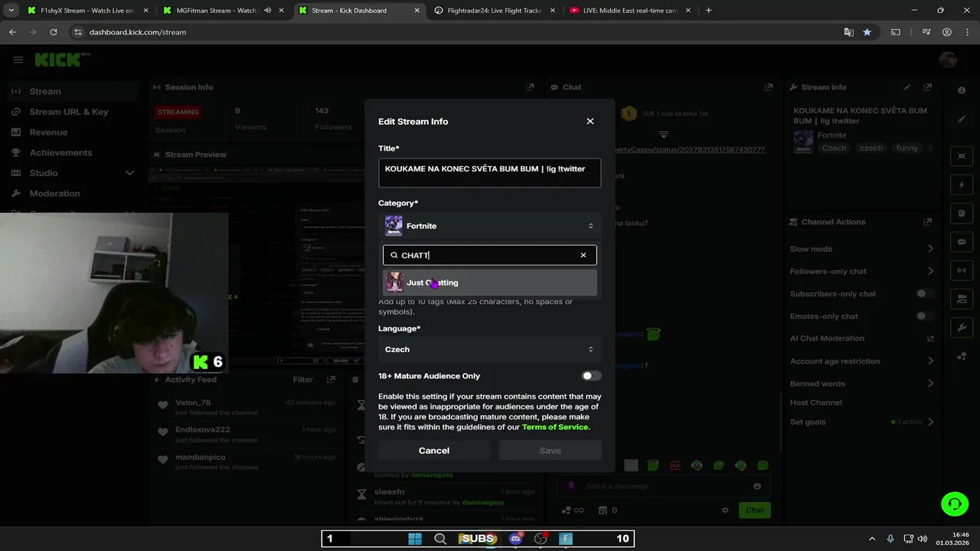
Task: Pop out the Activity Feed panel
Action: pyautogui.click(x=331, y=380)
